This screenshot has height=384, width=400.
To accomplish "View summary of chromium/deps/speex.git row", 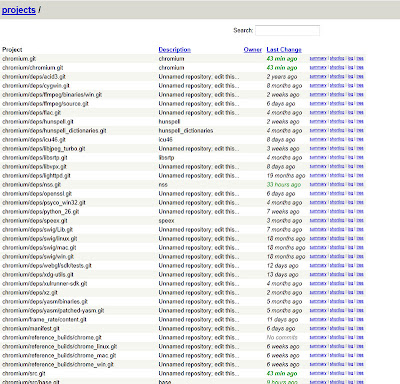I will pyautogui.click(x=318, y=221).
